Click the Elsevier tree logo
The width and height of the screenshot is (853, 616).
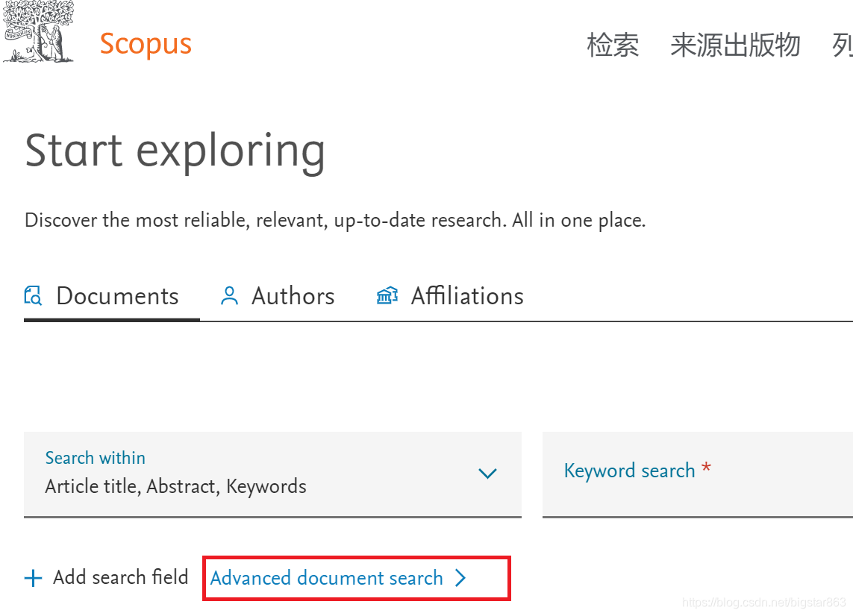coord(37,32)
